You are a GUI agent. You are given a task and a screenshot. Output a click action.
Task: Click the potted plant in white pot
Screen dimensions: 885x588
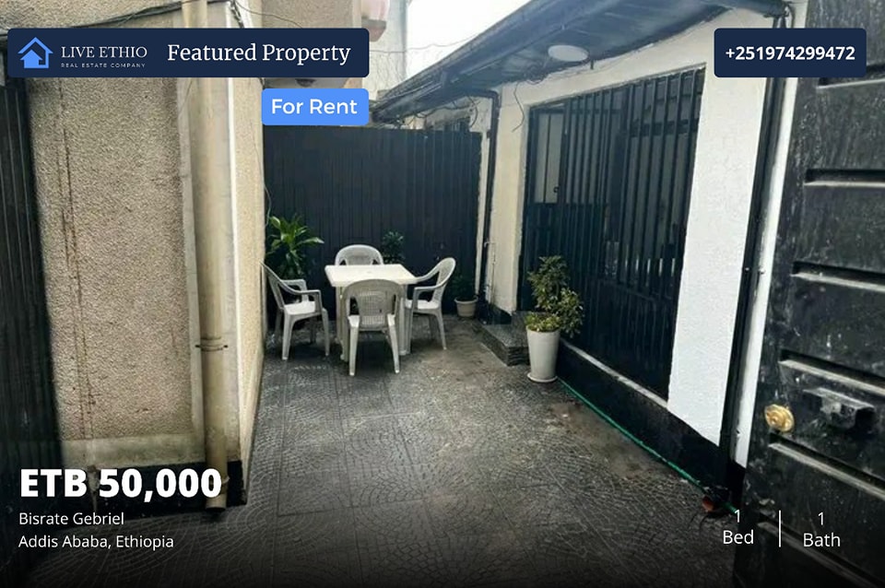pos(550,319)
